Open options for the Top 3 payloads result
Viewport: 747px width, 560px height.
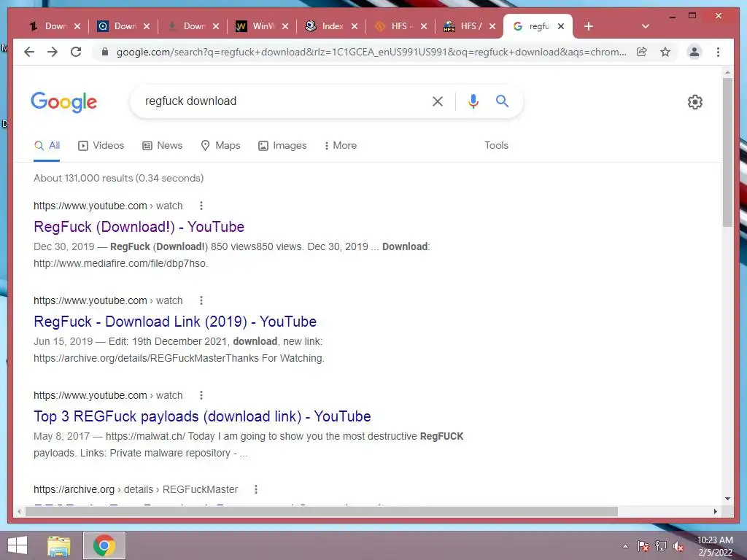coord(201,395)
